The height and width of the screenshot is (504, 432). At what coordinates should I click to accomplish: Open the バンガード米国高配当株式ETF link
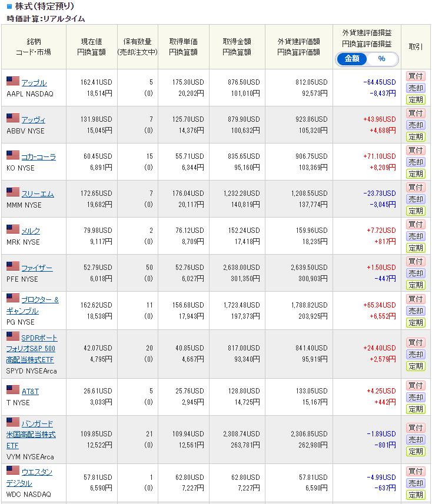(31, 435)
